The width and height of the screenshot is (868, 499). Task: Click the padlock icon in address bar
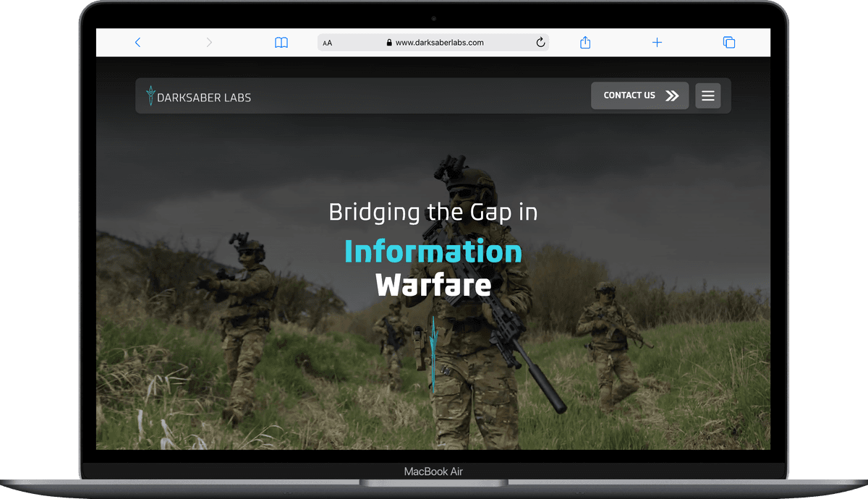[x=389, y=43]
